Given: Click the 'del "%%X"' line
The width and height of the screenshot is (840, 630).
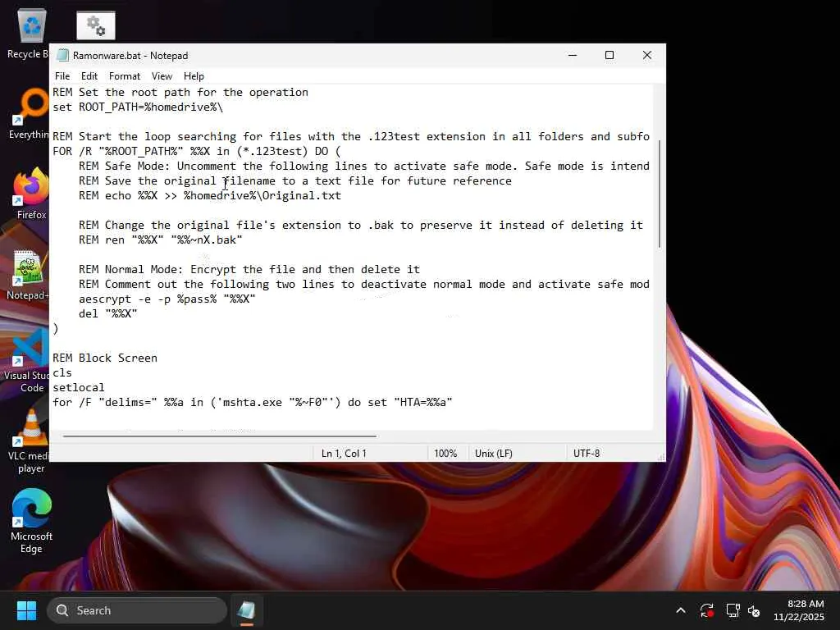Looking at the screenshot, I should [x=107, y=313].
